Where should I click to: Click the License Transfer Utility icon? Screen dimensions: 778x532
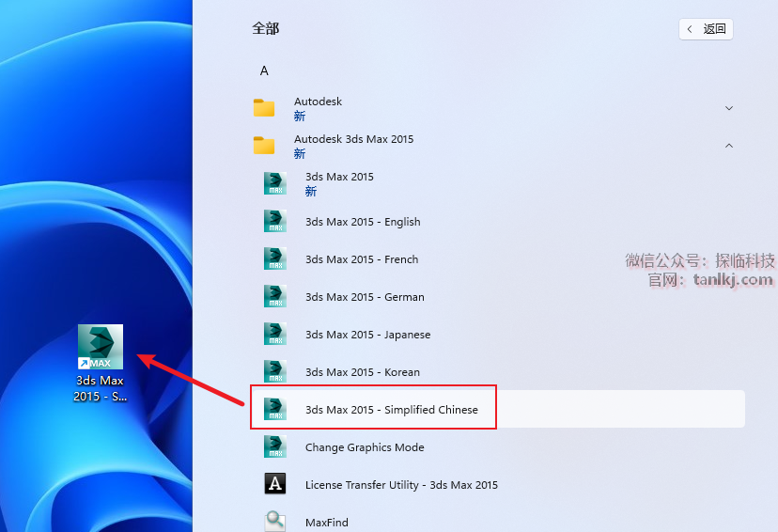pyautogui.click(x=275, y=484)
